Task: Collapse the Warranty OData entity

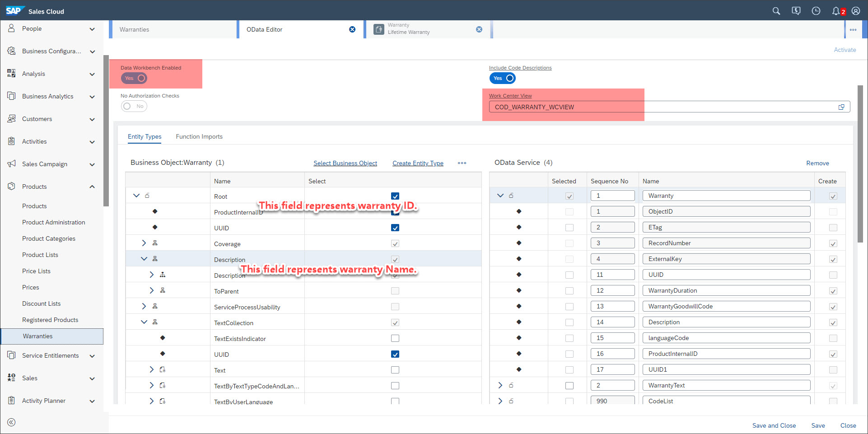Action: click(500, 196)
